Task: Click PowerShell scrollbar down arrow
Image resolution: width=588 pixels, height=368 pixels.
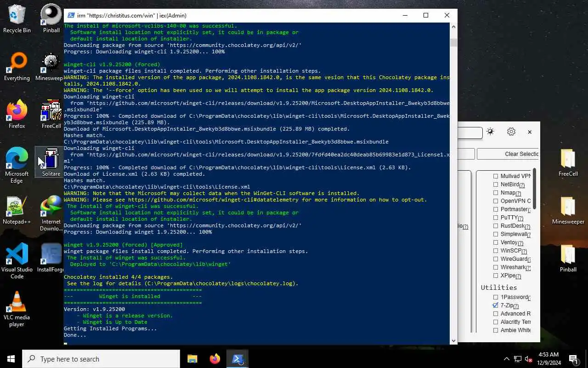Action: pyautogui.click(x=453, y=341)
